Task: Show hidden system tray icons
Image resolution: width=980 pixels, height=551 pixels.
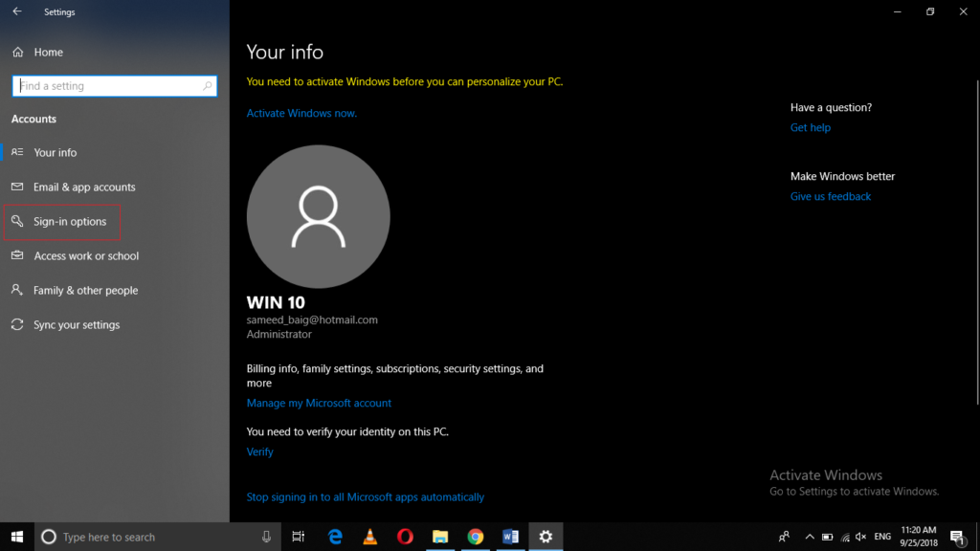Action: point(810,537)
